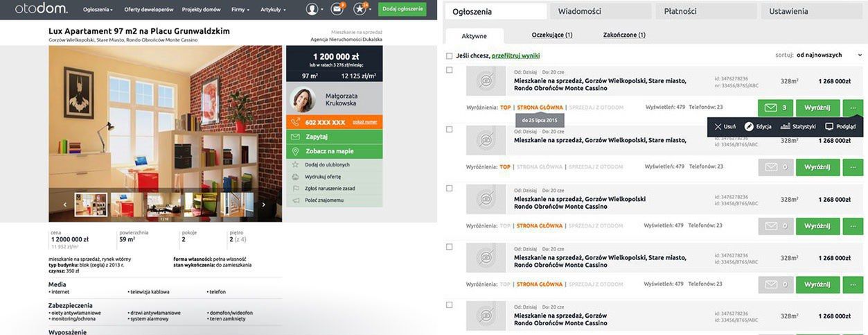Click the przefiltruj wyniki link
Viewport: 868px width, 335px height.
[x=516, y=55]
